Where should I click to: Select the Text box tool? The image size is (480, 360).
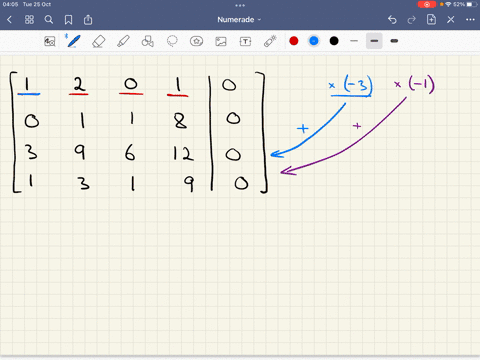245,41
